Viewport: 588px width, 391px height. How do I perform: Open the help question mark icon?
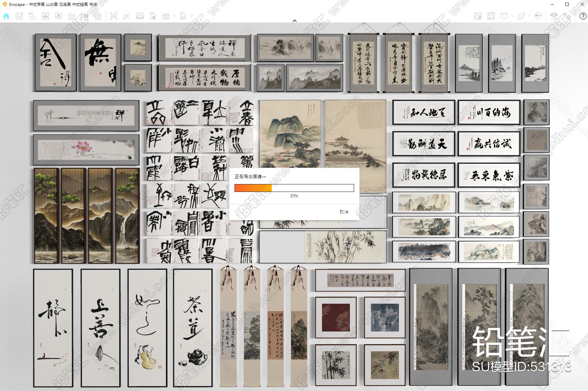(x=583, y=16)
